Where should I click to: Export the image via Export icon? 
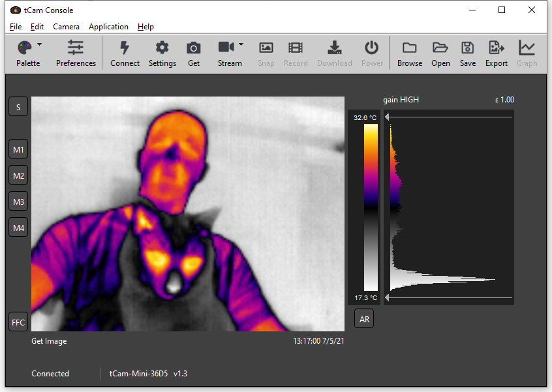click(496, 48)
